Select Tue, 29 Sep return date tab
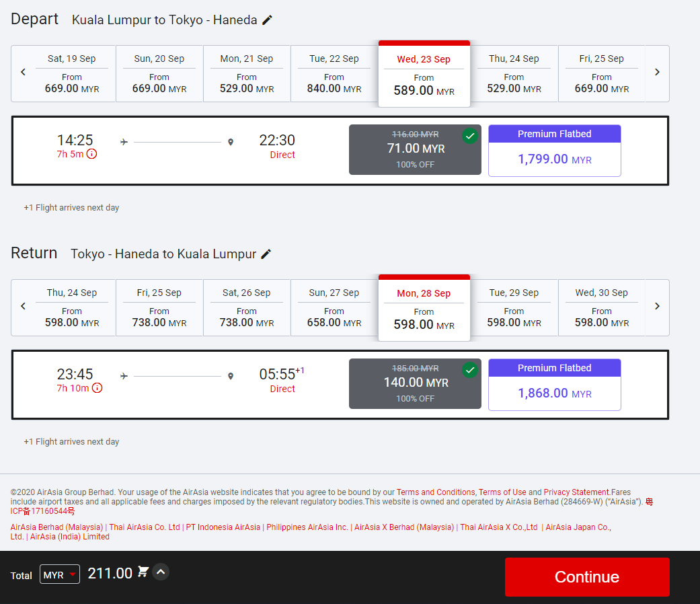700x604 pixels. [514, 307]
